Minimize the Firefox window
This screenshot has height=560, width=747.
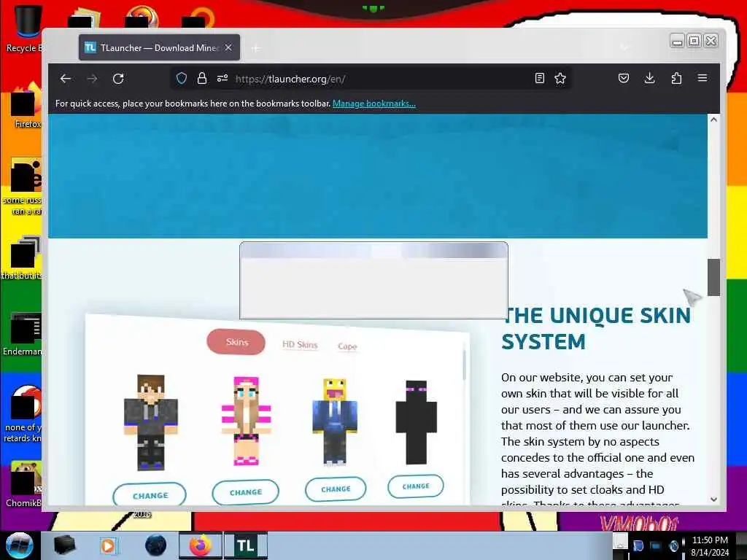coord(677,41)
